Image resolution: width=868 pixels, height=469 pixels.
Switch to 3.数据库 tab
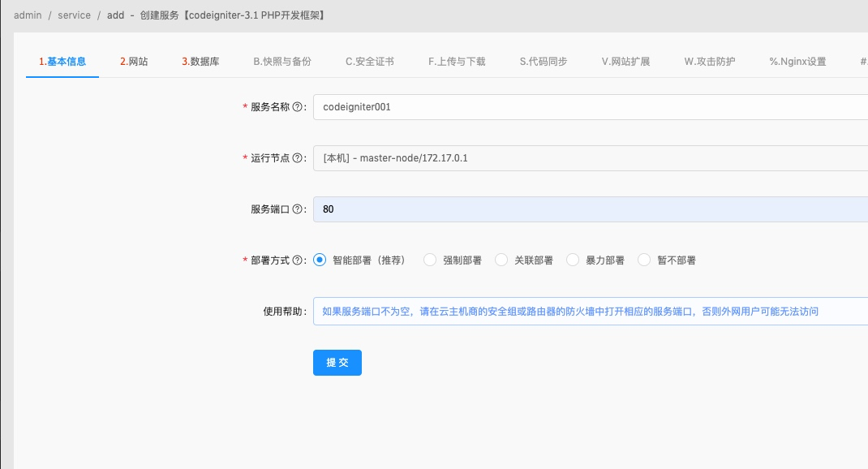pos(200,62)
